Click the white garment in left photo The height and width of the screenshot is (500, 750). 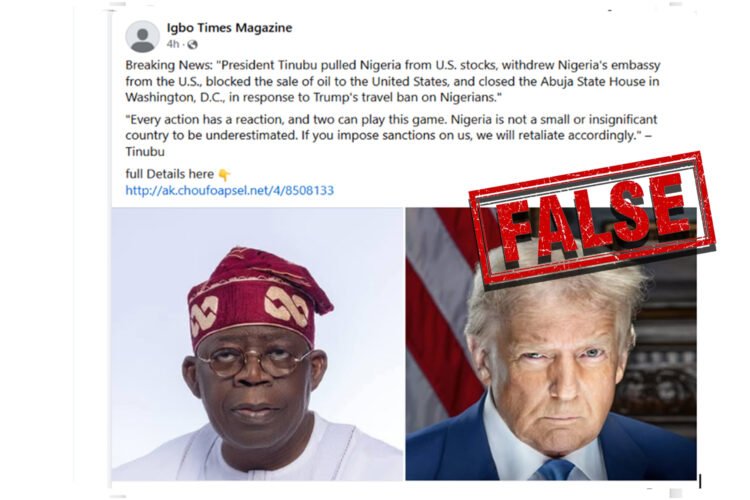[x=258, y=450]
